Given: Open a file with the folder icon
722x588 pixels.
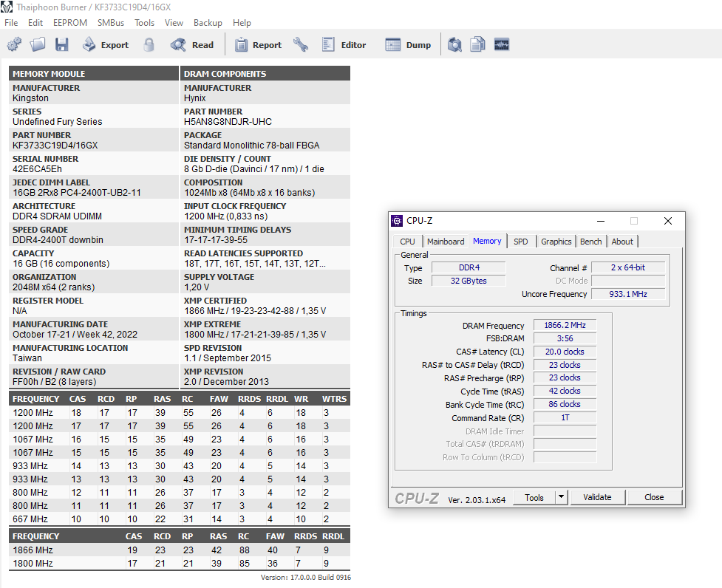Looking at the screenshot, I should [38, 44].
